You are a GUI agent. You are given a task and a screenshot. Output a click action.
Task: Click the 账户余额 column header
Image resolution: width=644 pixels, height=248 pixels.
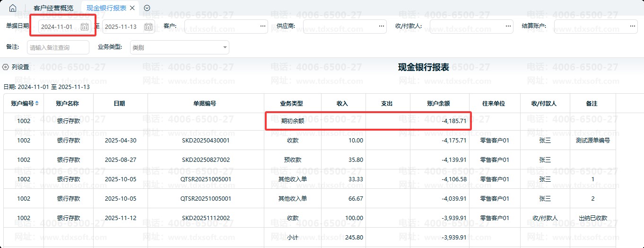click(x=438, y=103)
